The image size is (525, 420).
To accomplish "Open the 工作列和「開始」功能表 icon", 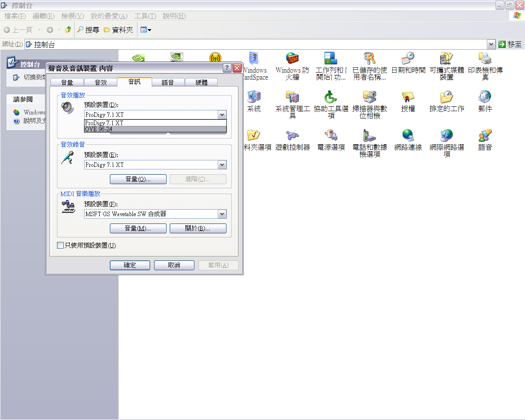I will click(x=331, y=66).
